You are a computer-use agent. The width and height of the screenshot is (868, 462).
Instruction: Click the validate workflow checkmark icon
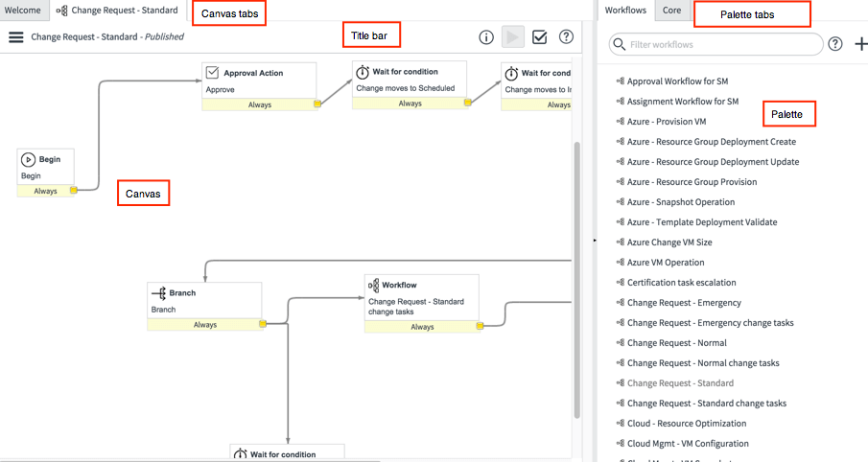point(539,37)
